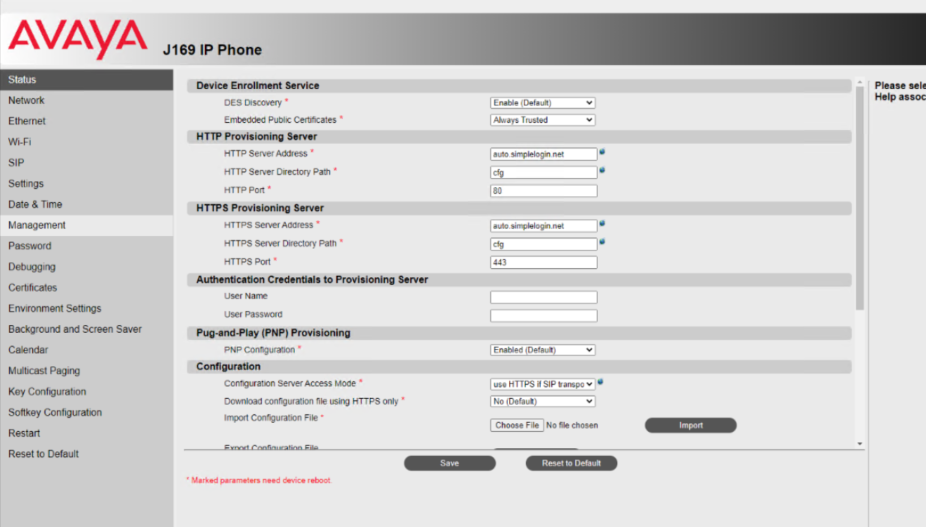Click the HTTPS Port field
926x527 pixels.
pyautogui.click(x=543, y=262)
